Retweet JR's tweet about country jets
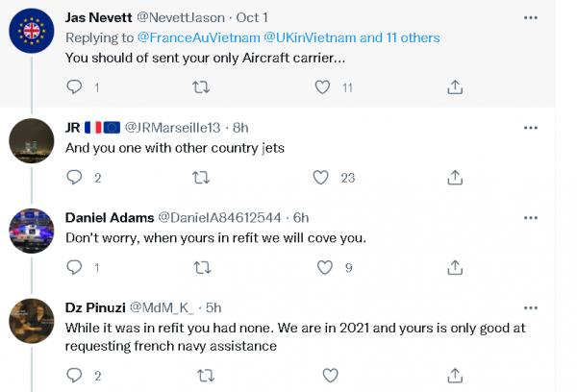Screen dimensions: 577x392 tap(201, 178)
